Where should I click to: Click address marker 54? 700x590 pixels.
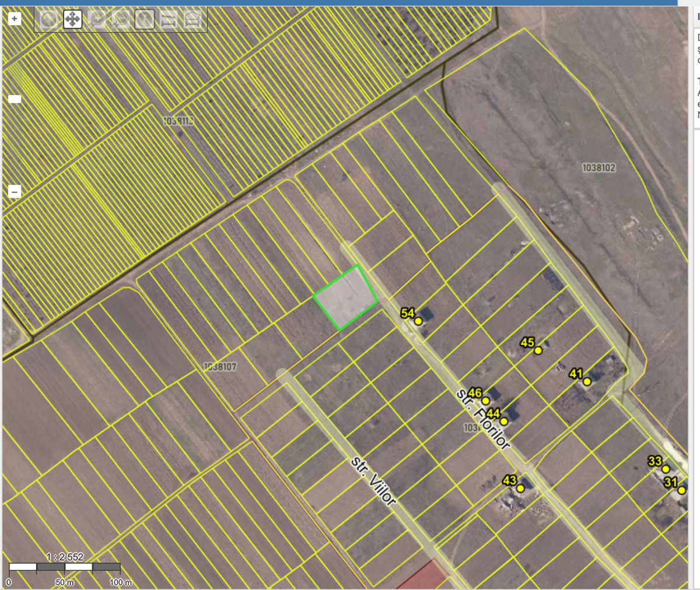[x=418, y=321]
